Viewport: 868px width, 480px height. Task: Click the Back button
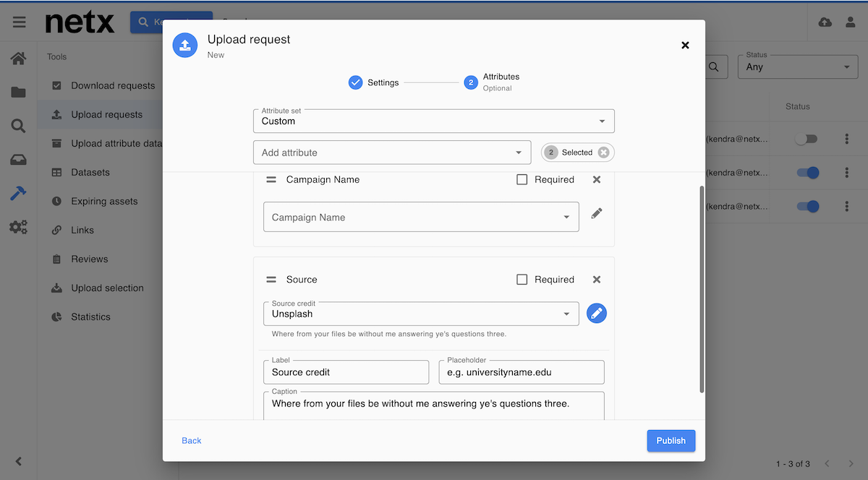pyautogui.click(x=192, y=440)
